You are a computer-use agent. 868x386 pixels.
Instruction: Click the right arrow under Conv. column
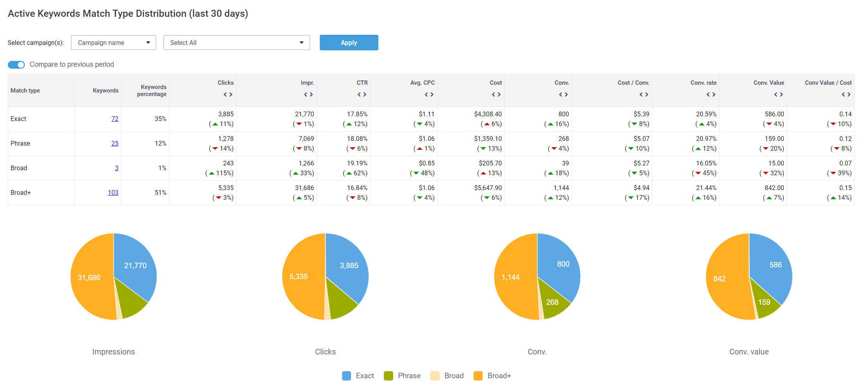click(x=566, y=94)
